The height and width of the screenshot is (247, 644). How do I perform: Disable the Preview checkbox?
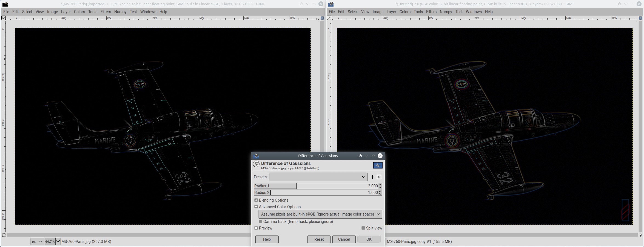pyautogui.click(x=256, y=228)
